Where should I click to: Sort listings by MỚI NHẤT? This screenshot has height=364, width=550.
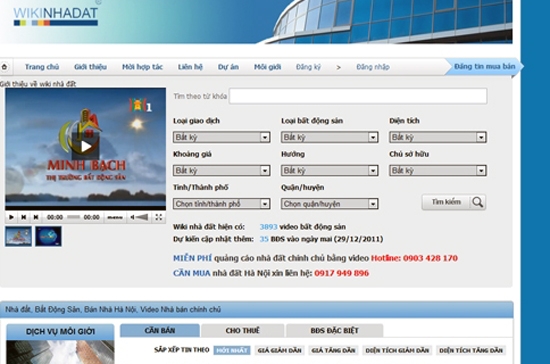232,350
